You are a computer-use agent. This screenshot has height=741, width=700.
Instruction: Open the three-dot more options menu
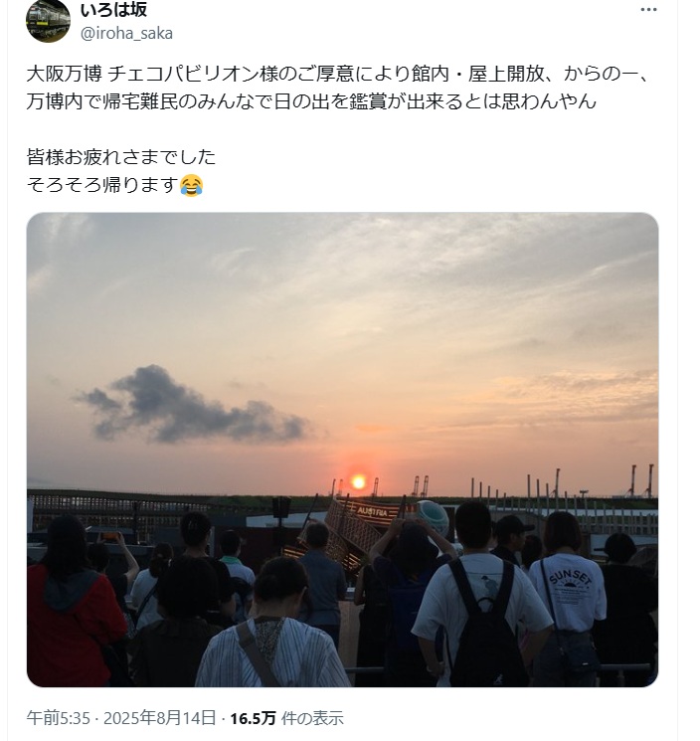point(648,10)
